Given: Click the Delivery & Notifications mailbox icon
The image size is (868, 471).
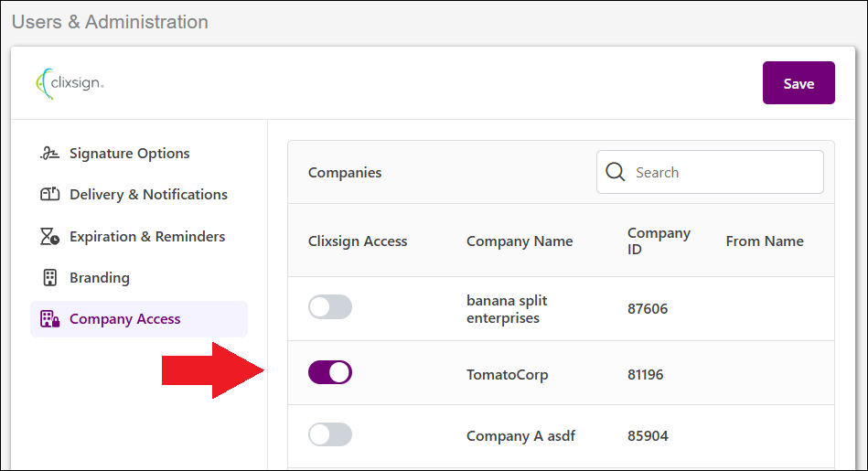Looking at the screenshot, I should coord(49,194).
